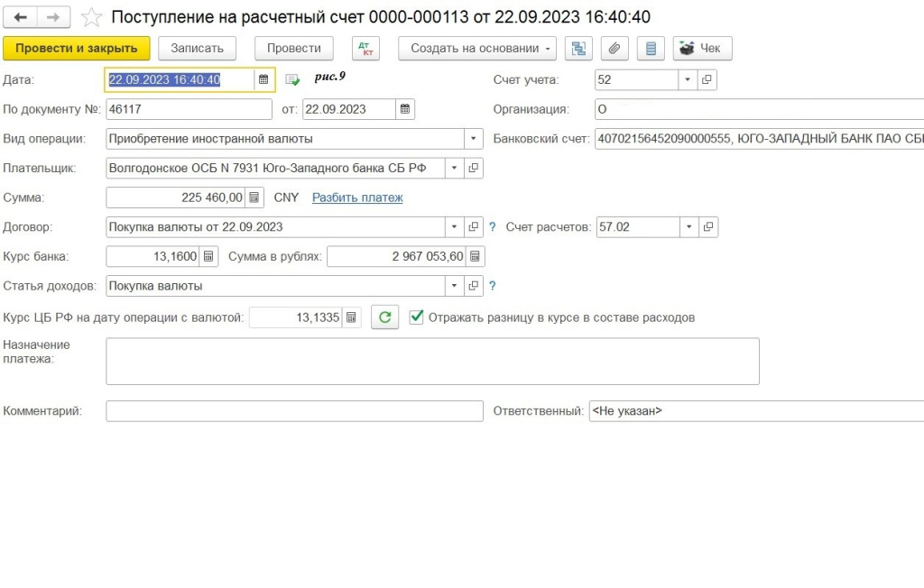Click the Чек button

tap(702, 49)
